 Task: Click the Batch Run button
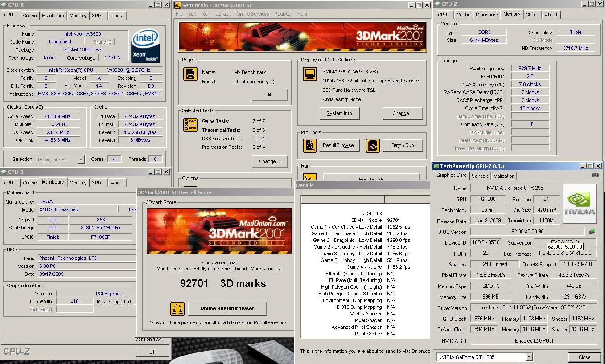(x=403, y=145)
